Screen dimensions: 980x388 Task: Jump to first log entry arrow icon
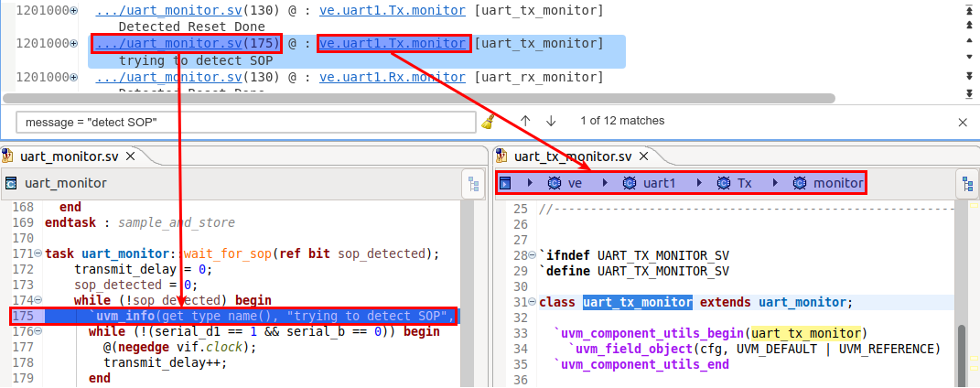click(969, 10)
